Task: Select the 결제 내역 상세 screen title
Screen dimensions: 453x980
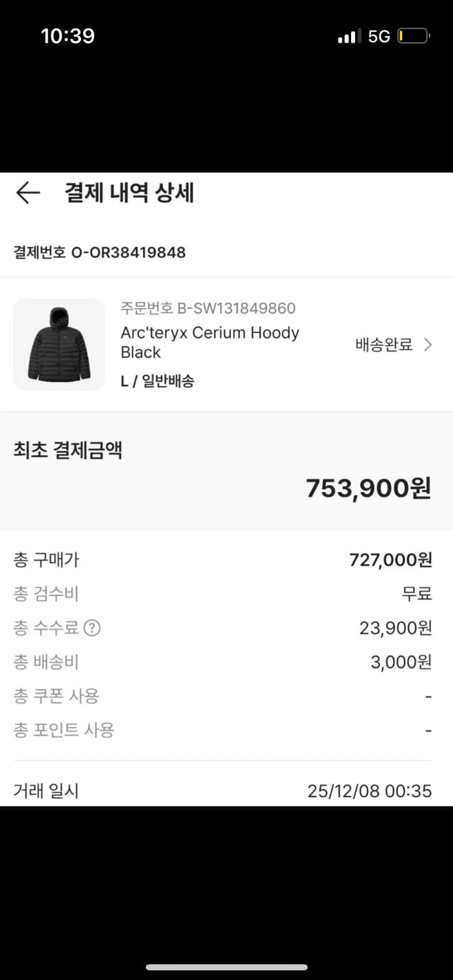Action: click(127, 193)
